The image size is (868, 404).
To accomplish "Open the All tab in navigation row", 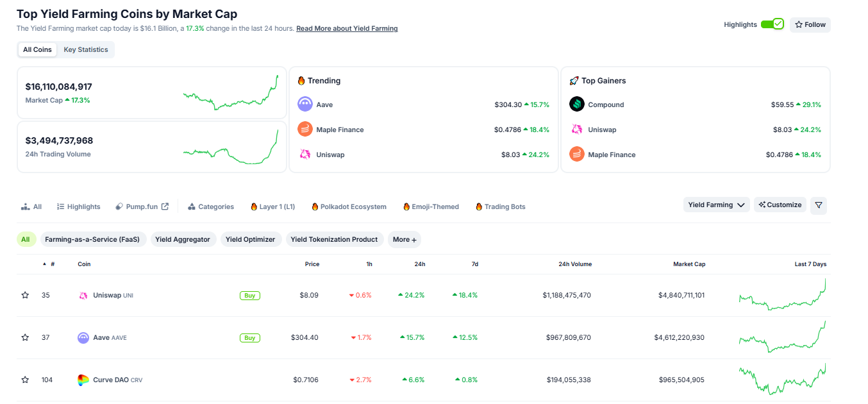I will [x=31, y=206].
